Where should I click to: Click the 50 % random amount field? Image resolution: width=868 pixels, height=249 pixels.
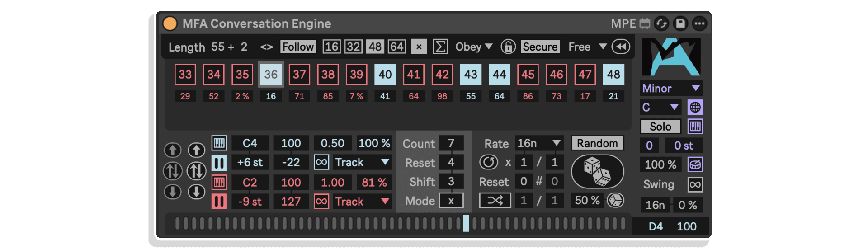[x=587, y=200]
